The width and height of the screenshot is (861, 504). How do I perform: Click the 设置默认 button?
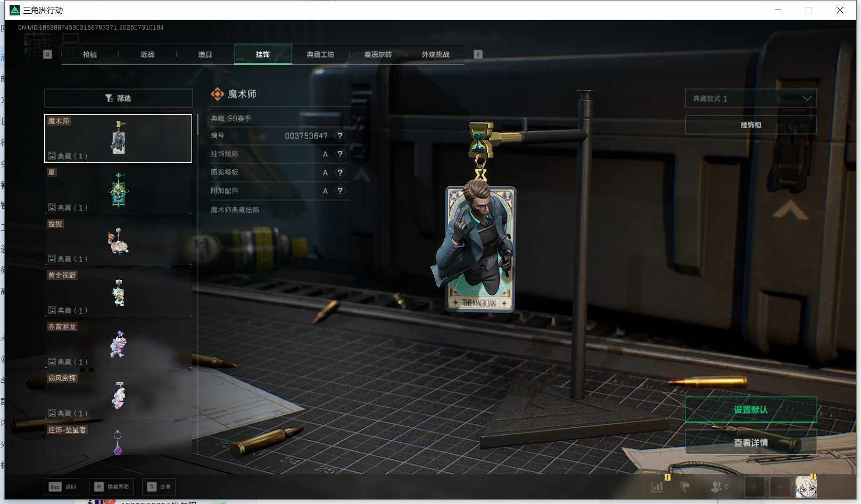(751, 409)
